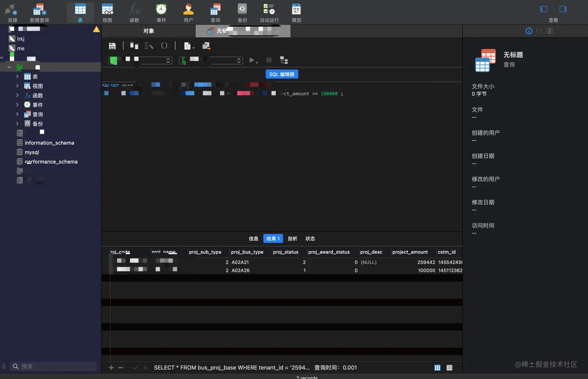Open the 查询 (Query) toolbar icon
Image resolution: width=588 pixels, height=379 pixels.
[x=215, y=12]
